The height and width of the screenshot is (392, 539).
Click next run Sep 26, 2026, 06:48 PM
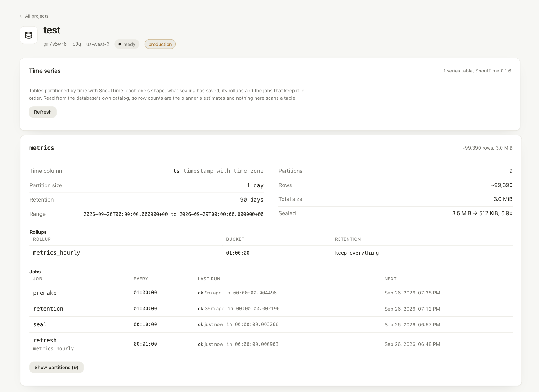412,344
